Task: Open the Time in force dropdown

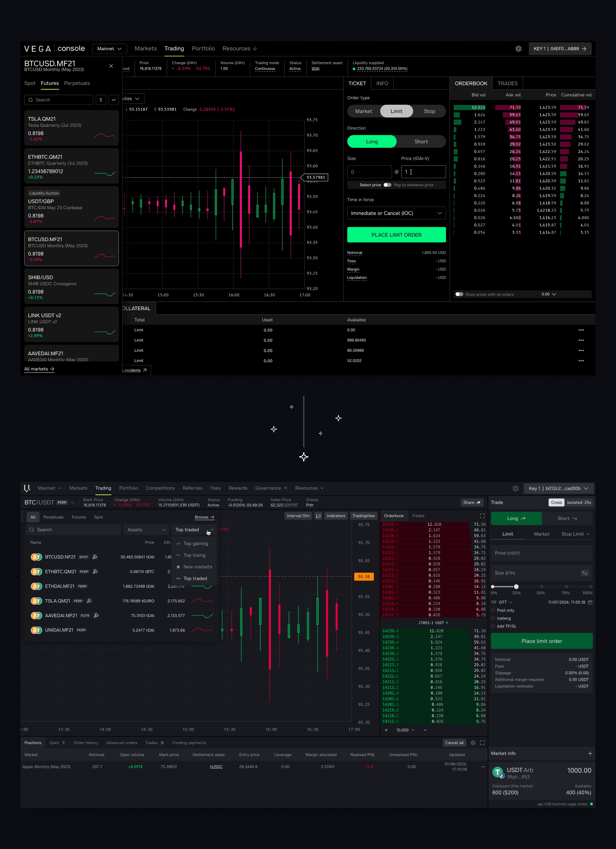Action: pos(396,213)
